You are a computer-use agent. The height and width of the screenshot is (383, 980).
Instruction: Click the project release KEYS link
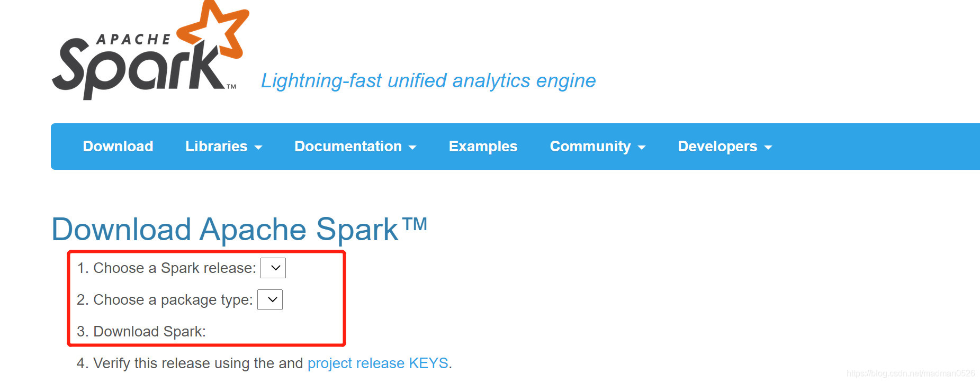(x=377, y=363)
